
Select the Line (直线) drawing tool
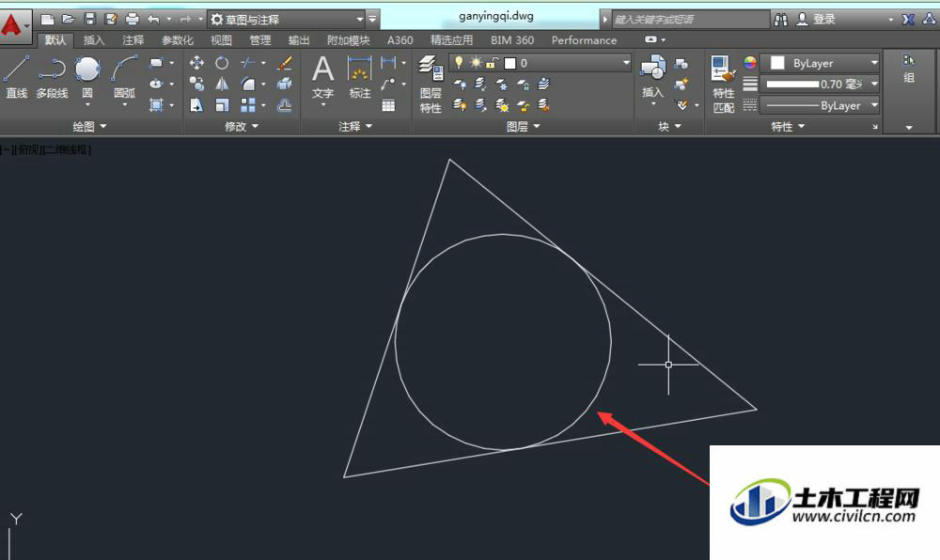coord(16,76)
